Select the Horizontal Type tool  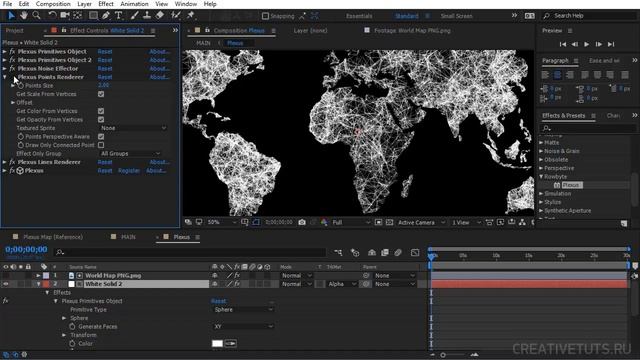coord(118,16)
